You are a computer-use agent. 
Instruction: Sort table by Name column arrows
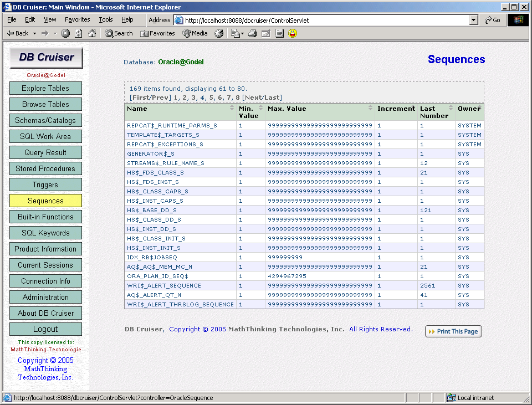pos(232,109)
